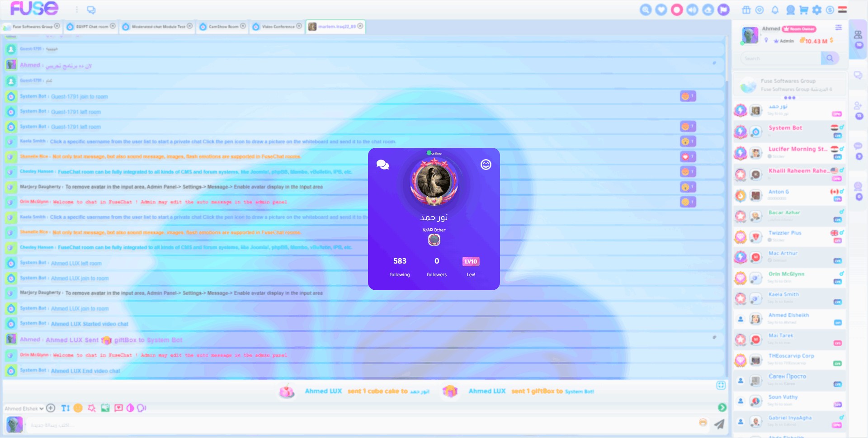Click the Fuse logo
Viewport: 868px width, 438px height.
[x=34, y=9]
